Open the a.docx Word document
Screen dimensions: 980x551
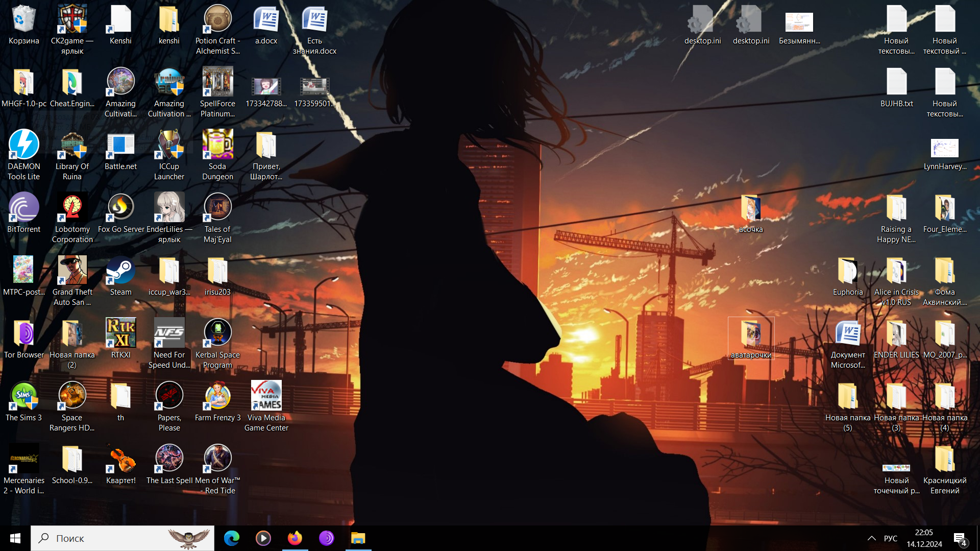pos(266,25)
